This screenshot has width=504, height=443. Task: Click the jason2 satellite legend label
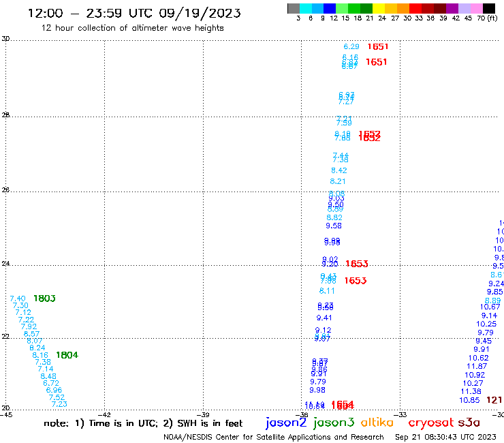(x=286, y=423)
